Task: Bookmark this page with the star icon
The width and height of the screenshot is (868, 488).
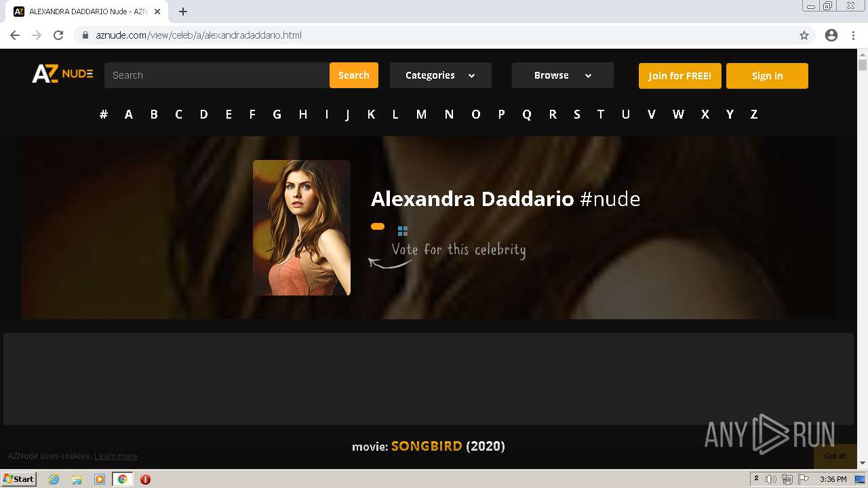Action: coord(804,35)
